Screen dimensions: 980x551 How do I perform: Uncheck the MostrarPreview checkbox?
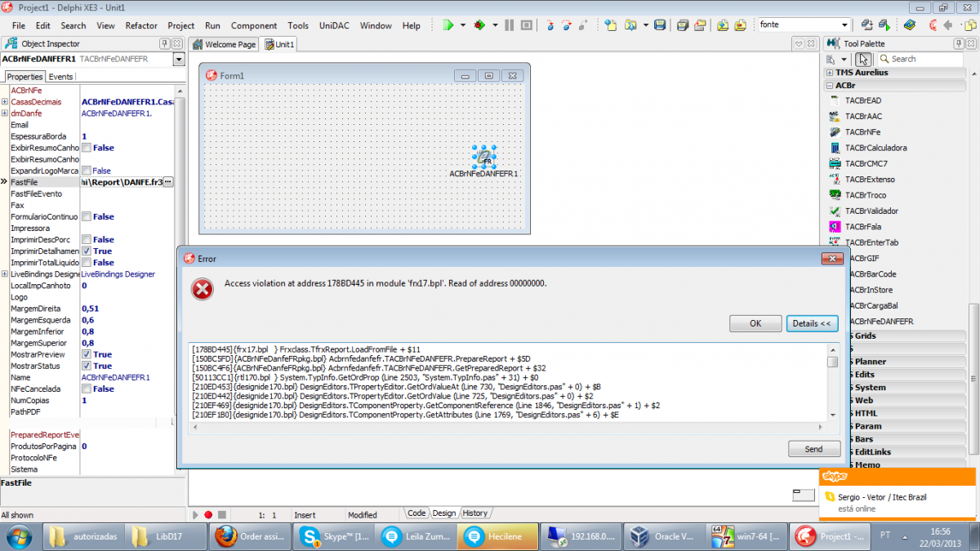click(86, 354)
